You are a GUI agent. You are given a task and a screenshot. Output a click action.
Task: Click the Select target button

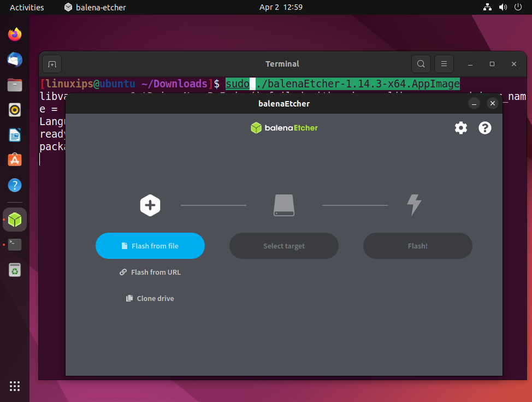284,246
